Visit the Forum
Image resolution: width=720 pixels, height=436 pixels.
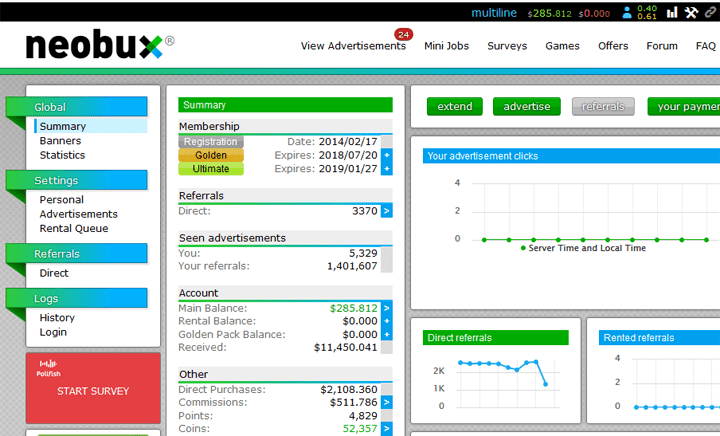[x=662, y=46]
